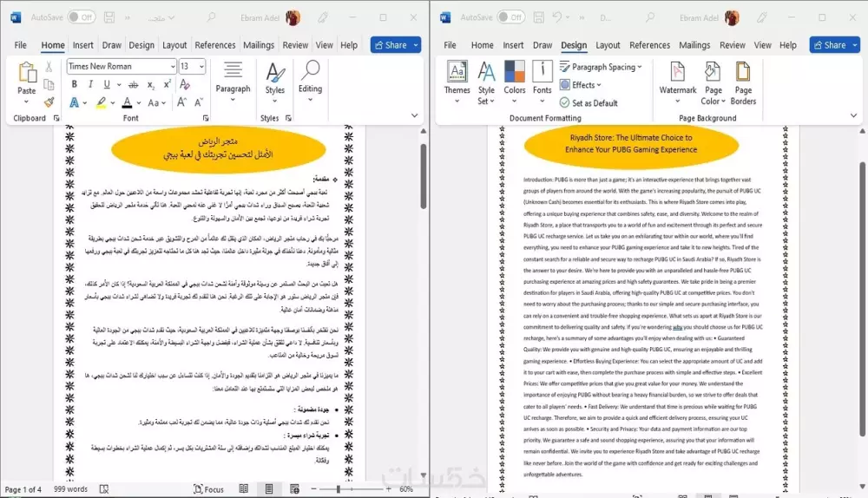
Task: Open theme Colors dropdown
Action: coord(514,82)
